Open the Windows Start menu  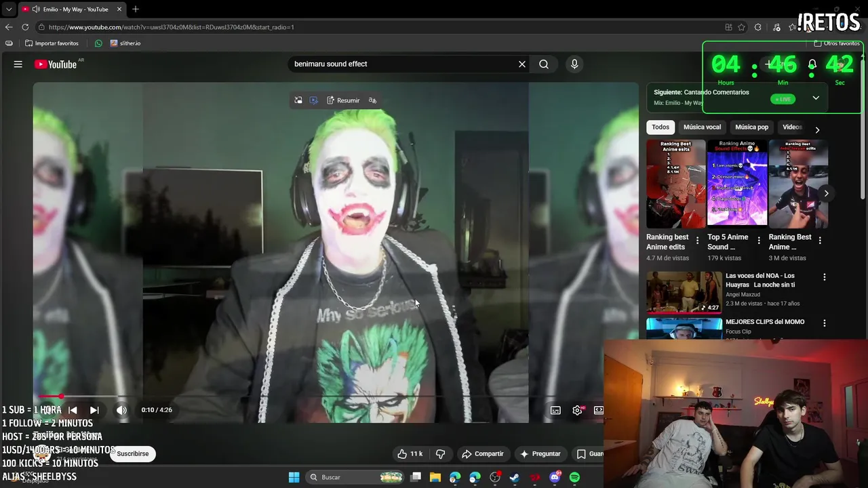(294, 477)
